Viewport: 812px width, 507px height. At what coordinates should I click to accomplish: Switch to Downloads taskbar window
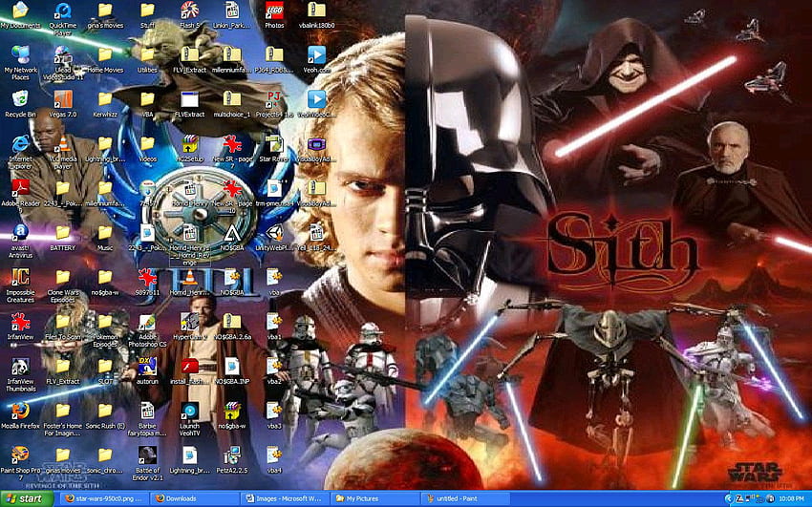194,498
